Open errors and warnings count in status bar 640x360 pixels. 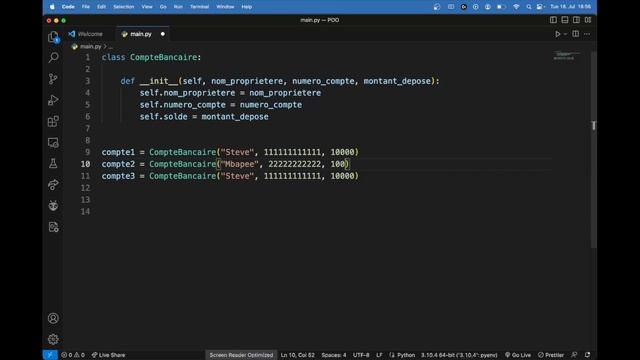[73, 355]
